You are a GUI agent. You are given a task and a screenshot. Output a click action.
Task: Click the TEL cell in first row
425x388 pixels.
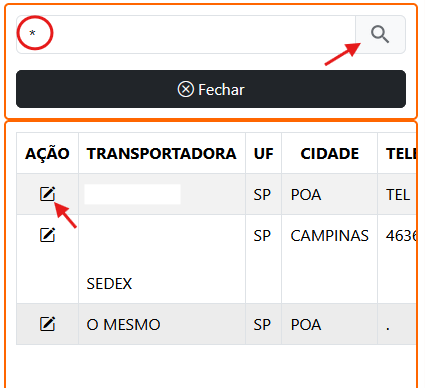[x=398, y=194]
